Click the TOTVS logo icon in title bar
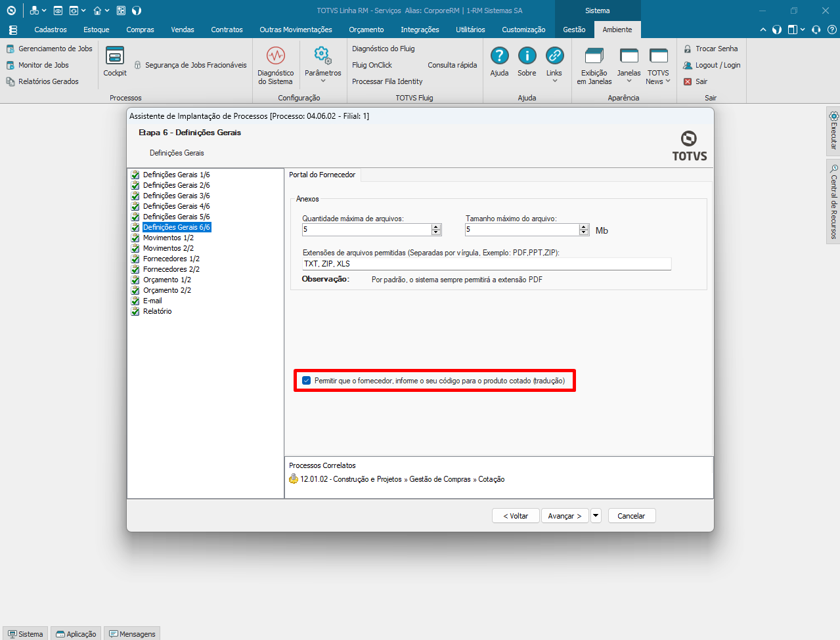This screenshot has height=640, width=840. (11, 11)
